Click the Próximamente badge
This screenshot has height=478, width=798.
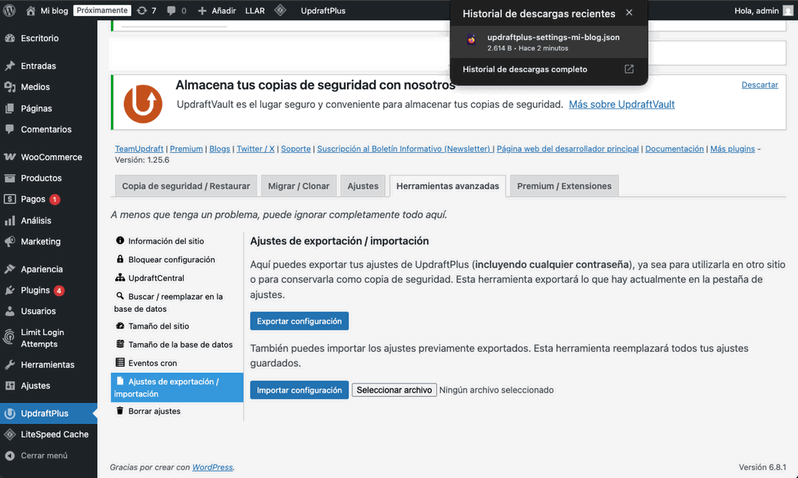point(102,10)
